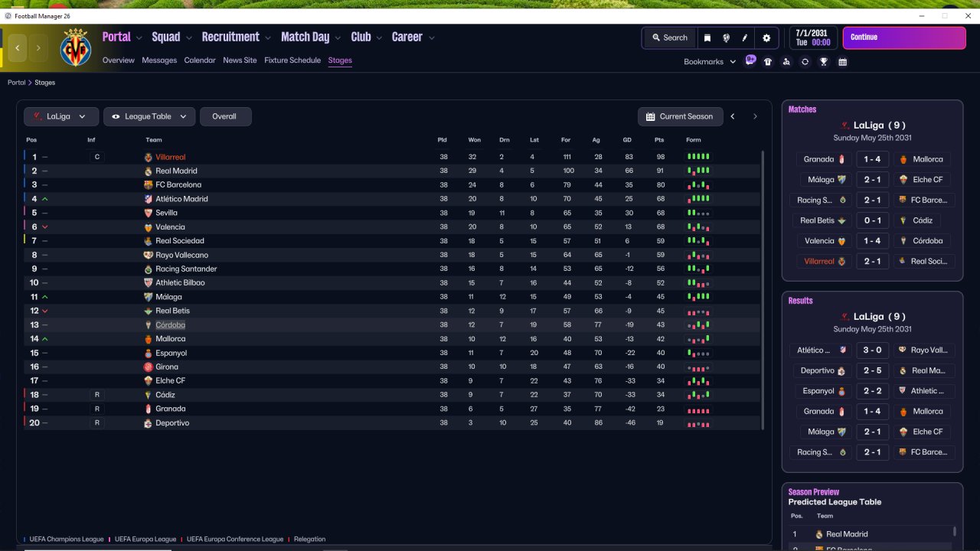Click the Real Madrid crest in the league table

tap(149, 171)
